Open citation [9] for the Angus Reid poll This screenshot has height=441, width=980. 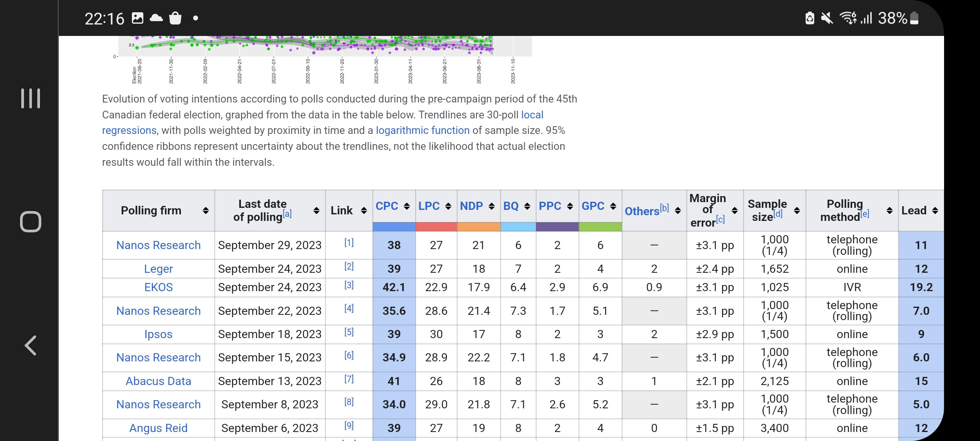tap(349, 425)
